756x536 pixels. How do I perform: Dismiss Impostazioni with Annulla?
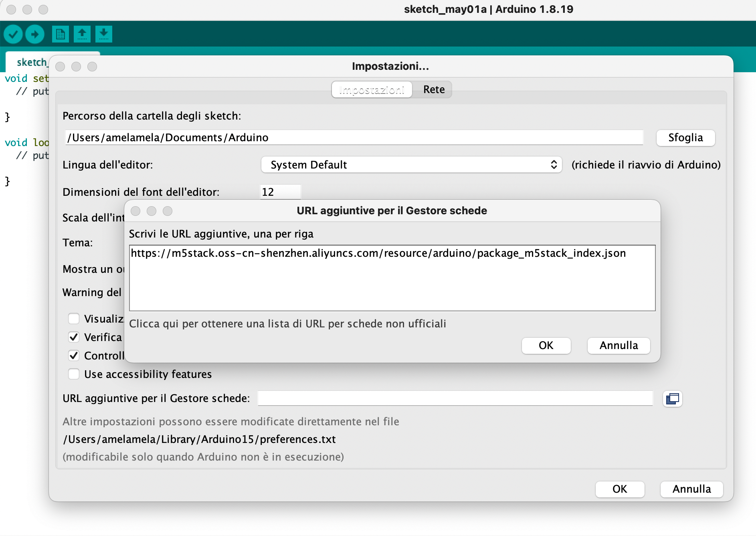691,489
